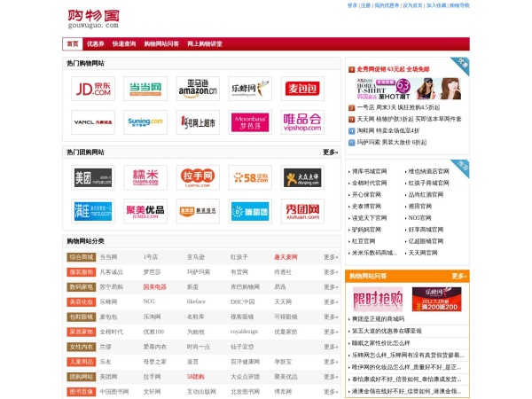Expand 更多 in 女性内衣 row

tap(331, 347)
